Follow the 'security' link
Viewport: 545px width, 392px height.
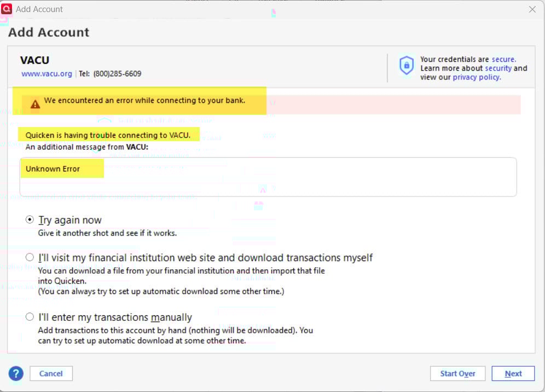(x=498, y=68)
